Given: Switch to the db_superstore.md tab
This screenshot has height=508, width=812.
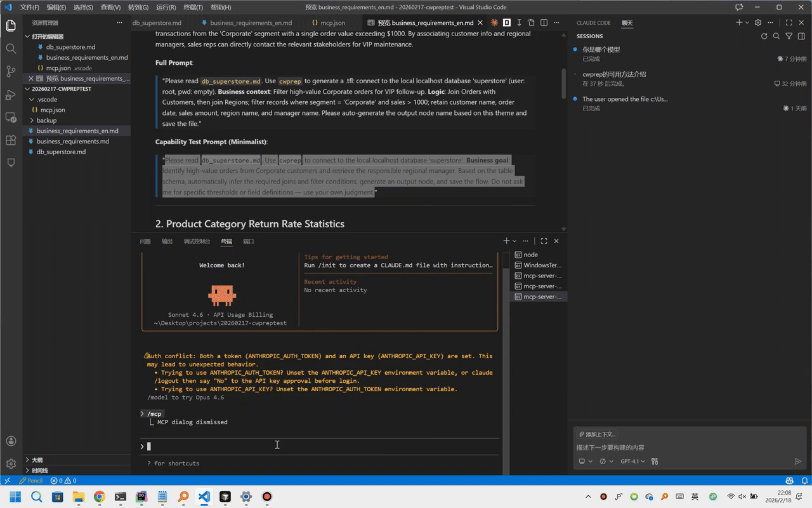Looking at the screenshot, I should pos(157,22).
